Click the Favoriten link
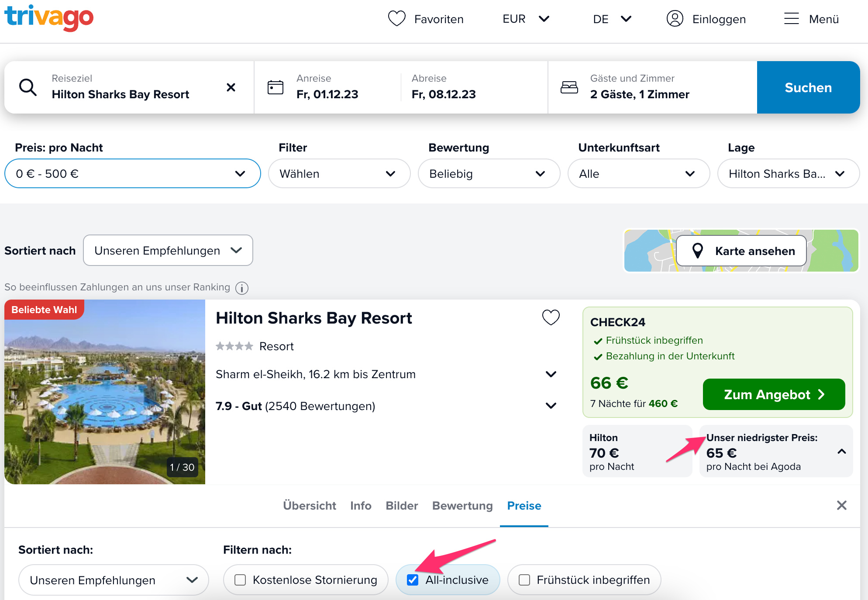868x600 pixels. click(x=439, y=19)
